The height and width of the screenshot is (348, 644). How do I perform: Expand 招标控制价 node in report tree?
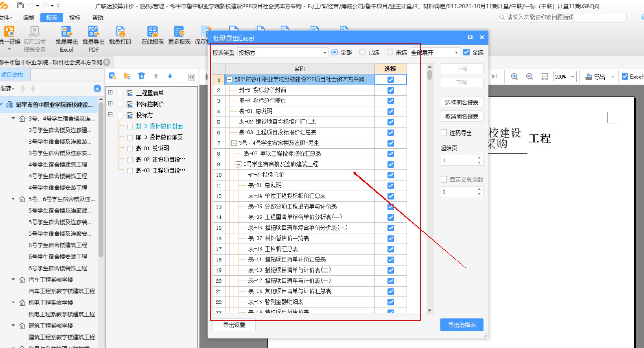coord(110,104)
